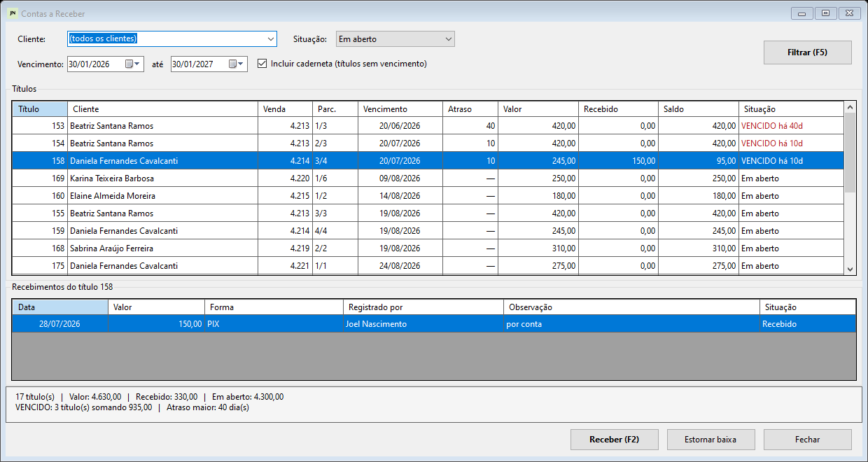The image size is (868, 462).
Task: Minimize the Contas a Receber window
Action: coord(802,13)
